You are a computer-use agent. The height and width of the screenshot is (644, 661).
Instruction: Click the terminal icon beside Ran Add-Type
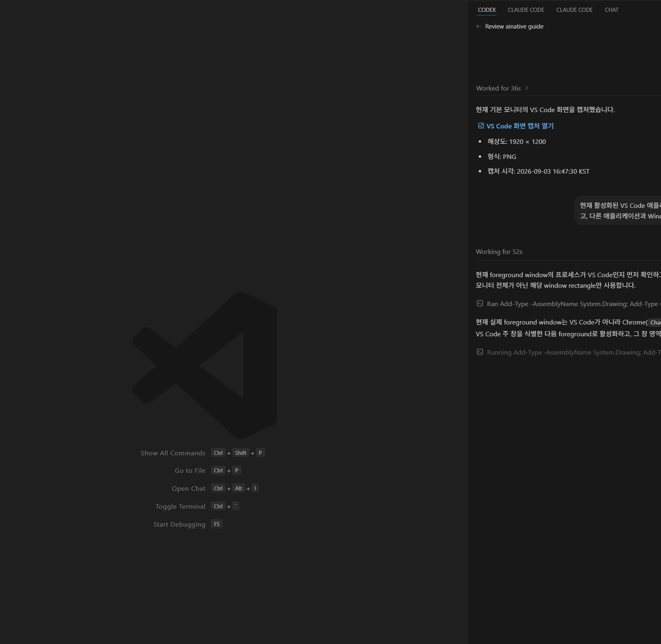pos(480,303)
